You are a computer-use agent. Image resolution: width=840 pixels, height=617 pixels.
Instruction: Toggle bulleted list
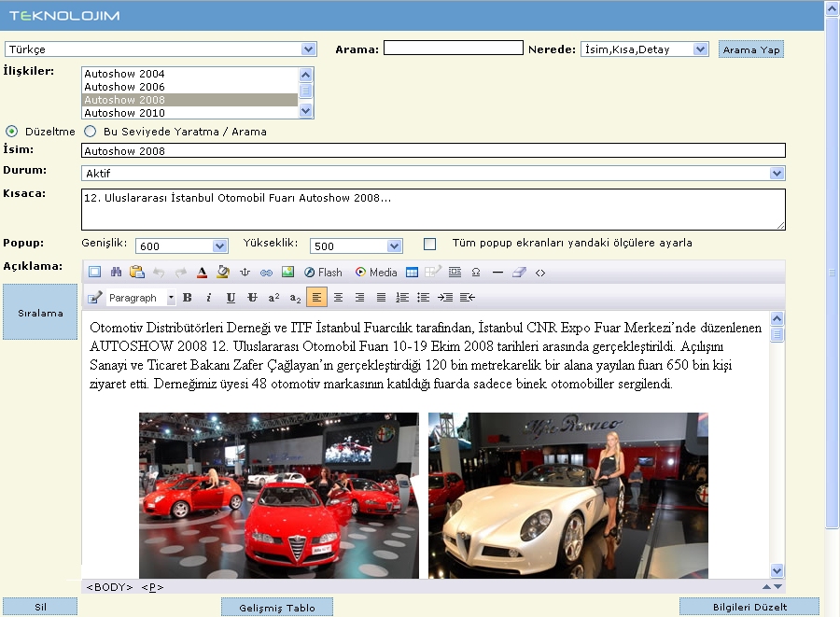(423, 297)
